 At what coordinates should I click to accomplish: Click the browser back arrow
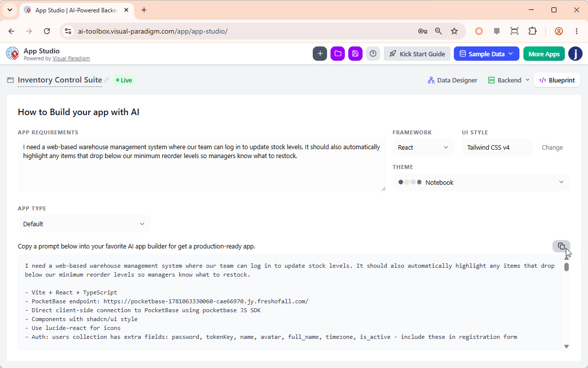[12, 31]
